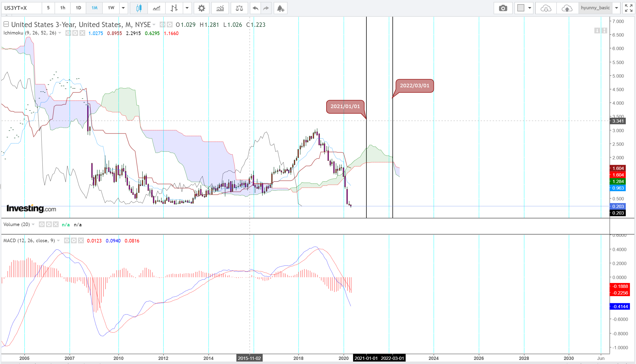Select the candlestick chart style
This screenshot has width=636, height=364.
(139, 8)
